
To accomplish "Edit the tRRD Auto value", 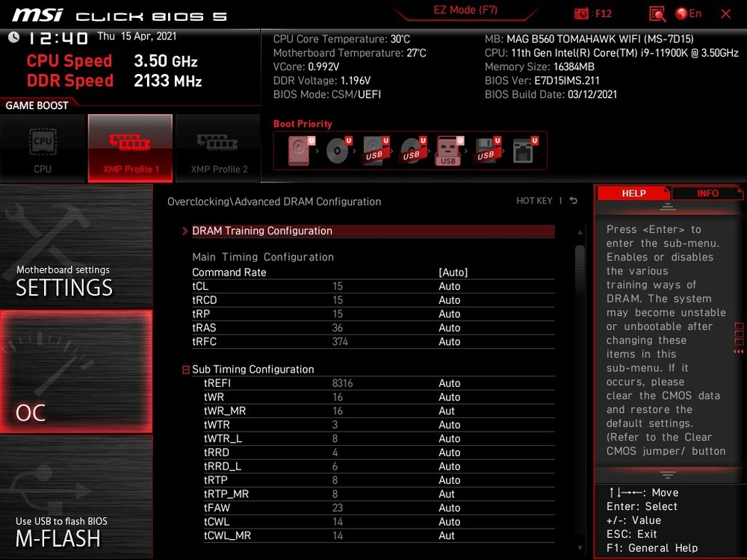I will 449,452.
